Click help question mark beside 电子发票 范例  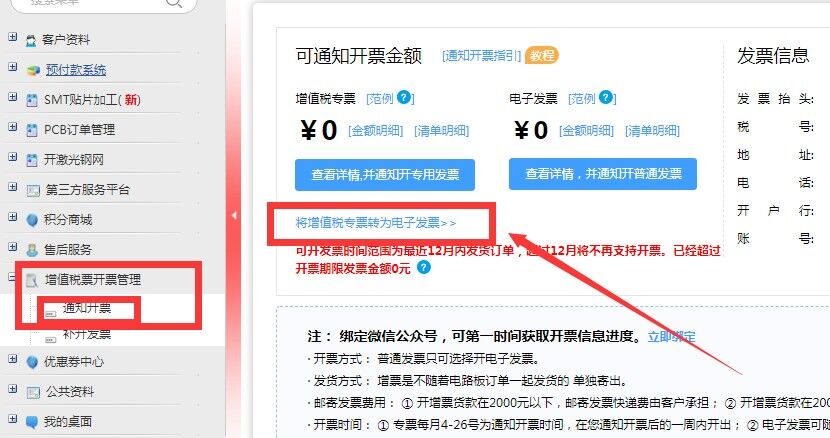(606, 97)
